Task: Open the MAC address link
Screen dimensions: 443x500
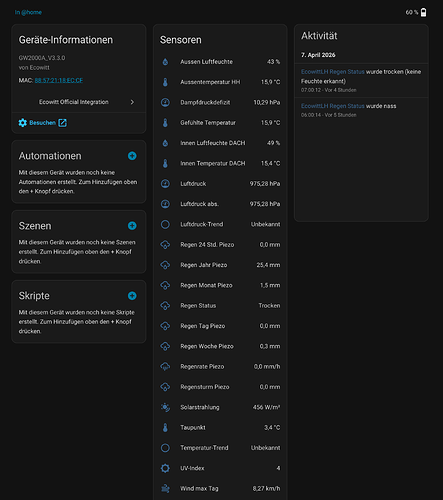Action: (x=59, y=80)
